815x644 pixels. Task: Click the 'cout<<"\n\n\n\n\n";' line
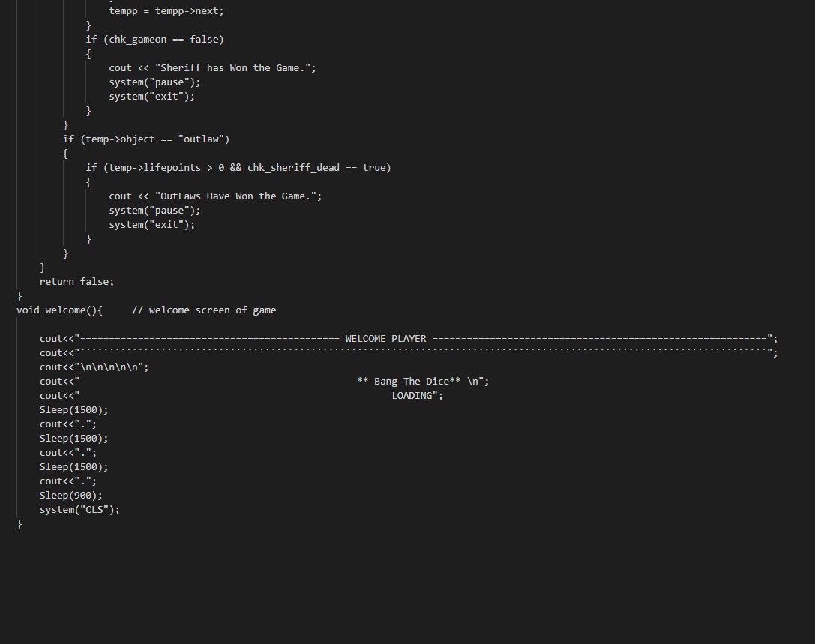(94, 367)
